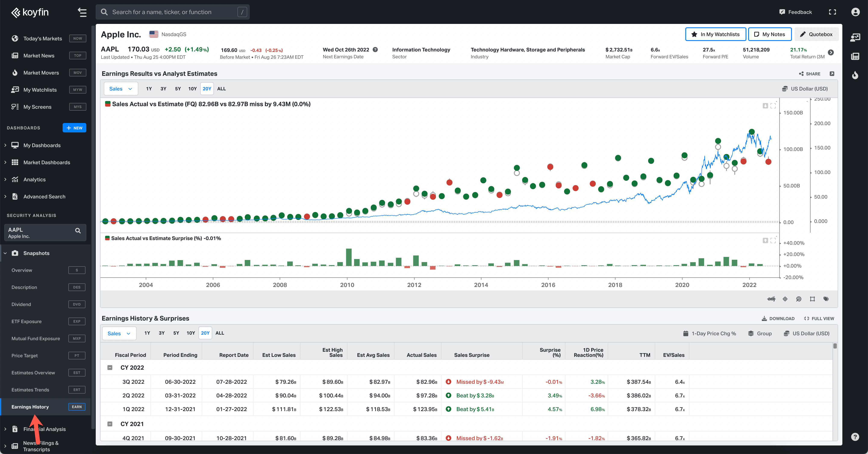Enter fullscreen using the top bar icon
The image size is (868, 454).
[832, 12]
